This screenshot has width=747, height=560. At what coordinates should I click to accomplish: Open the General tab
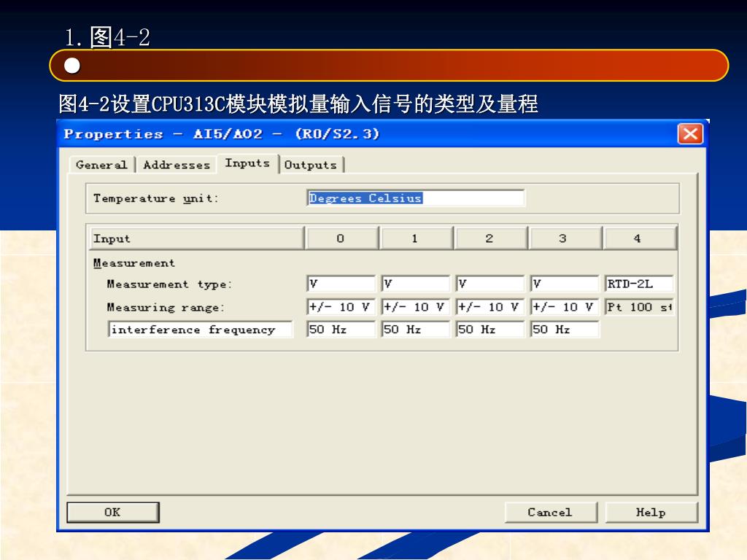tap(101, 165)
